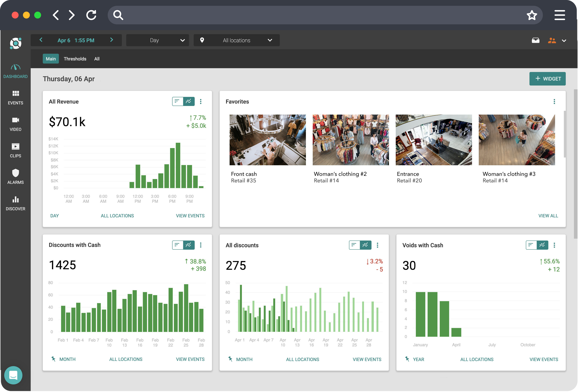This screenshot has height=392, width=578.
Task: Switch All discounts widget to line chart view
Action: tap(365, 245)
